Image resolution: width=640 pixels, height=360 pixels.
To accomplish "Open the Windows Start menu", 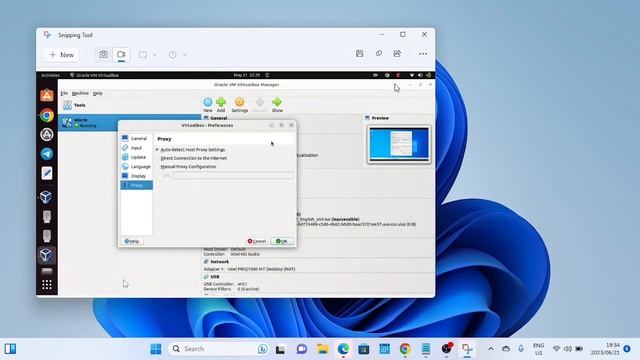I will tap(156, 349).
